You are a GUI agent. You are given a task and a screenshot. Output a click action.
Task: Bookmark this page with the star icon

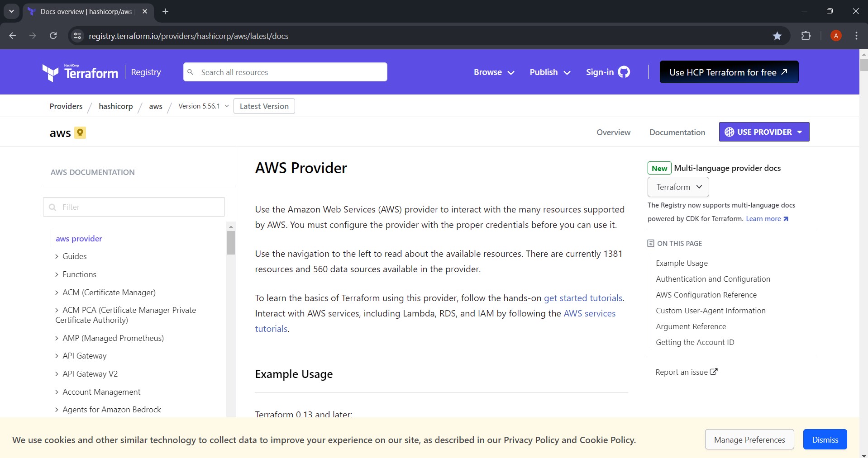click(777, 36)
